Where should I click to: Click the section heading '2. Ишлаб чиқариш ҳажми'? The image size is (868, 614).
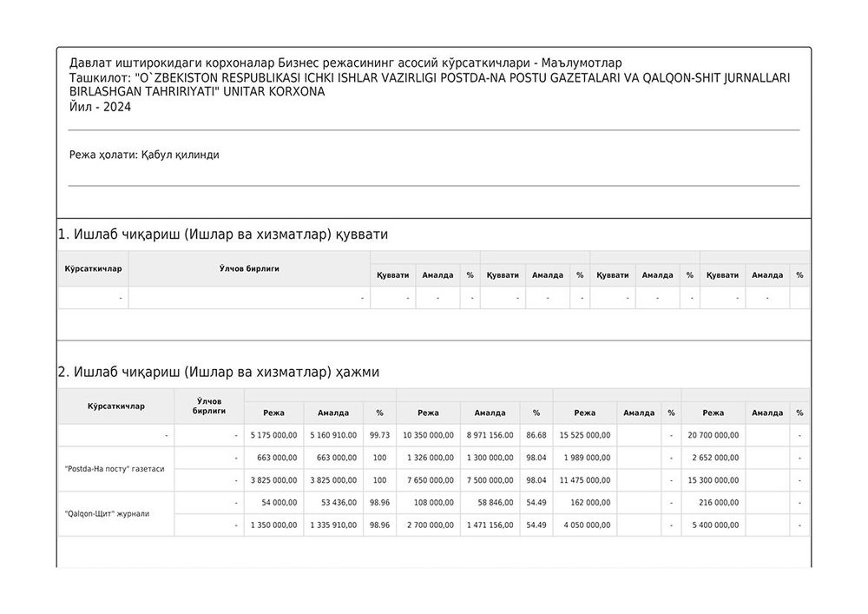(x=219, y=372)
